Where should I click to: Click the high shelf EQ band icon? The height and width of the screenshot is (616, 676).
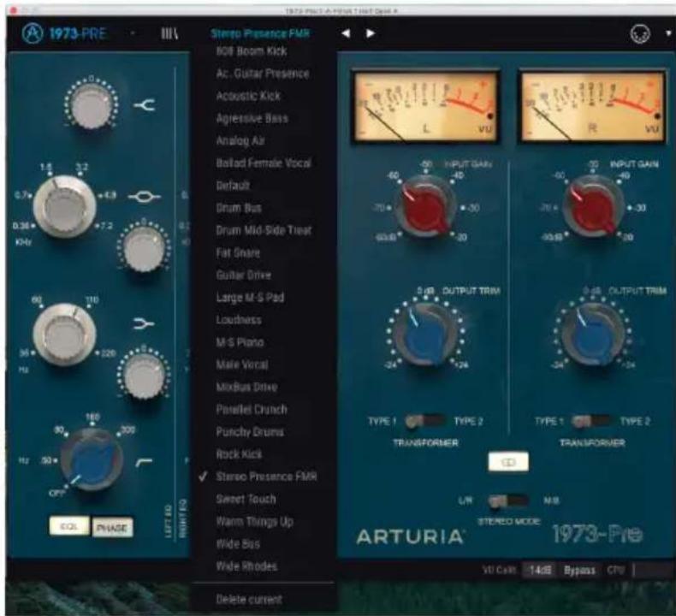[x=145, y=104]
